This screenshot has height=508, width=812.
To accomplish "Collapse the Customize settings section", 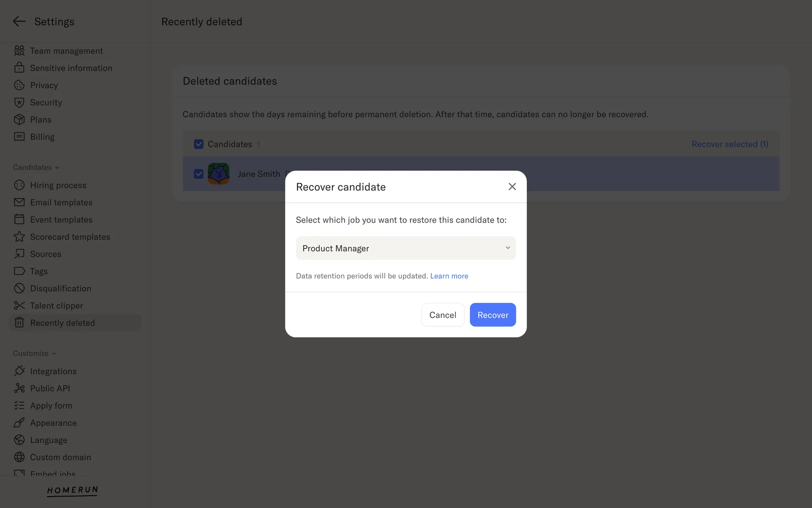I will tap(34, 353).
